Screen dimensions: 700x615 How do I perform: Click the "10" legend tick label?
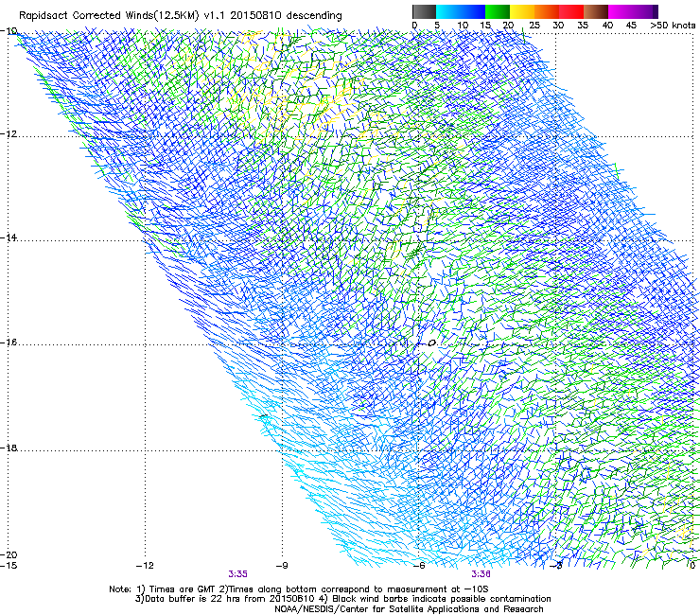(463, 26)
